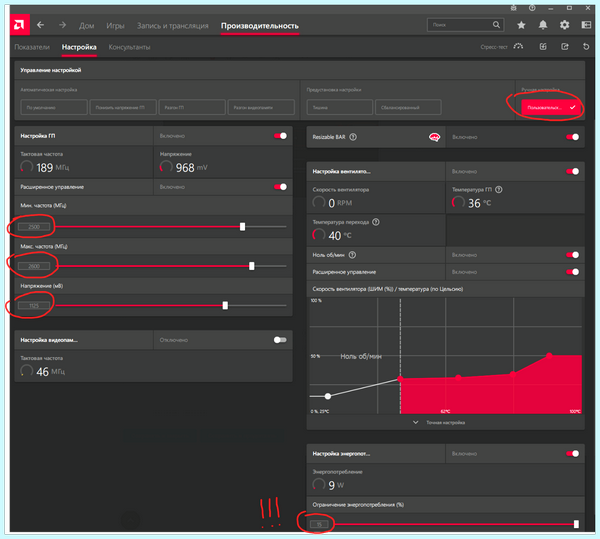Turn off Resizable BAR switch
600x539 pixels.
tap(572, 137)
